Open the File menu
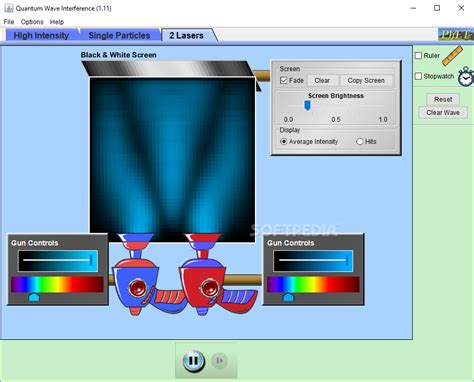474x382 pixels. point(9,22)
